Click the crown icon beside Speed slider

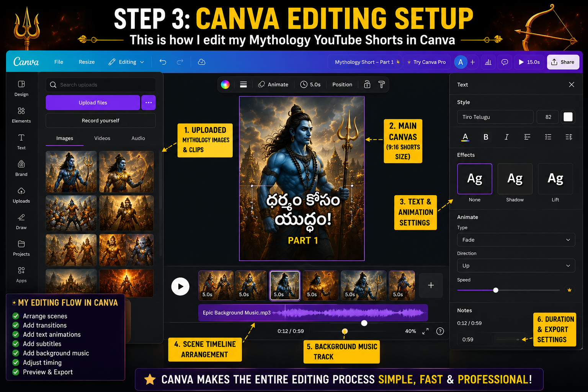pos(569,290)
